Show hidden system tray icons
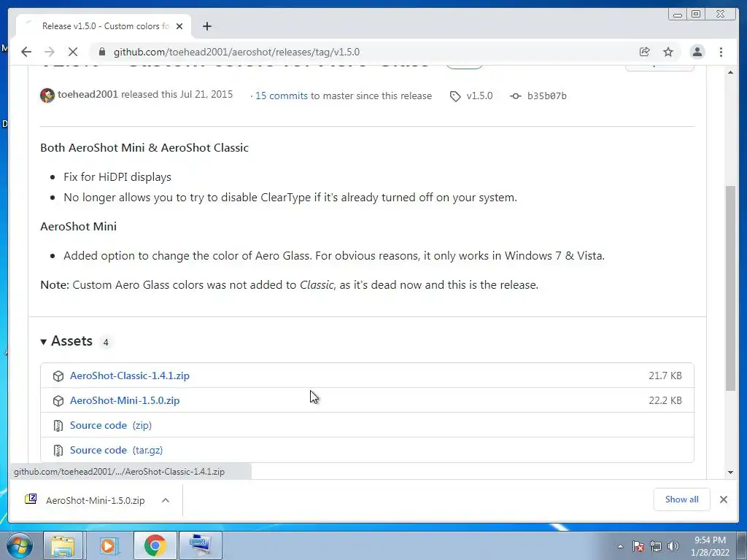This screenshot has height=560, width=747. [x=620, y=546]
